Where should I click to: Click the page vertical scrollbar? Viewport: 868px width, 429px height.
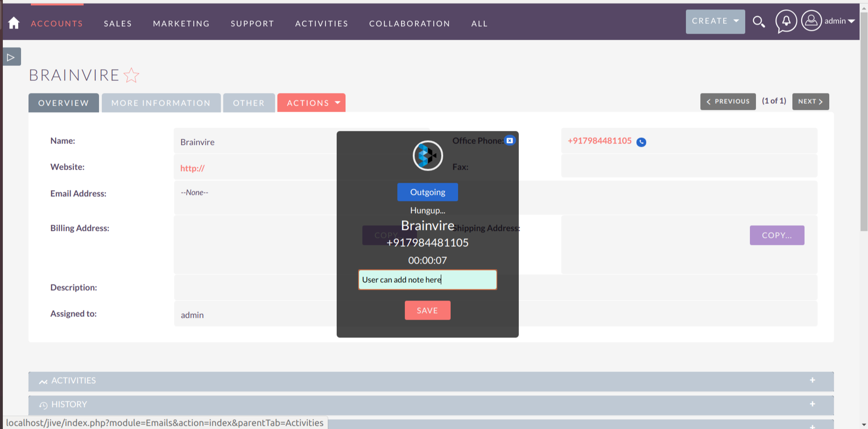(x=864, y=122)
